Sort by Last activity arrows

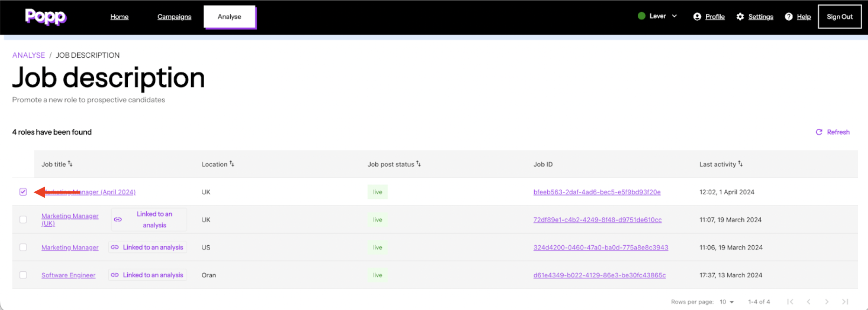[x=740, y=164]
